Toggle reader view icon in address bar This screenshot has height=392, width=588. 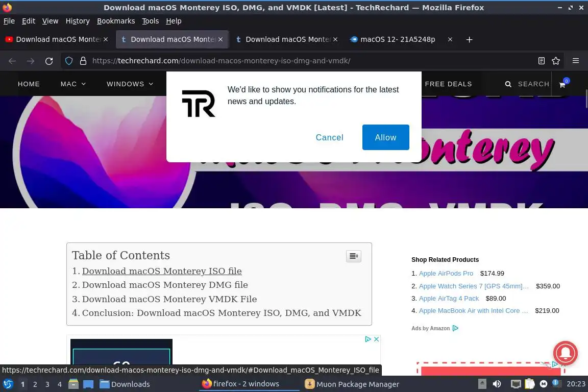[x=541, y=61]
